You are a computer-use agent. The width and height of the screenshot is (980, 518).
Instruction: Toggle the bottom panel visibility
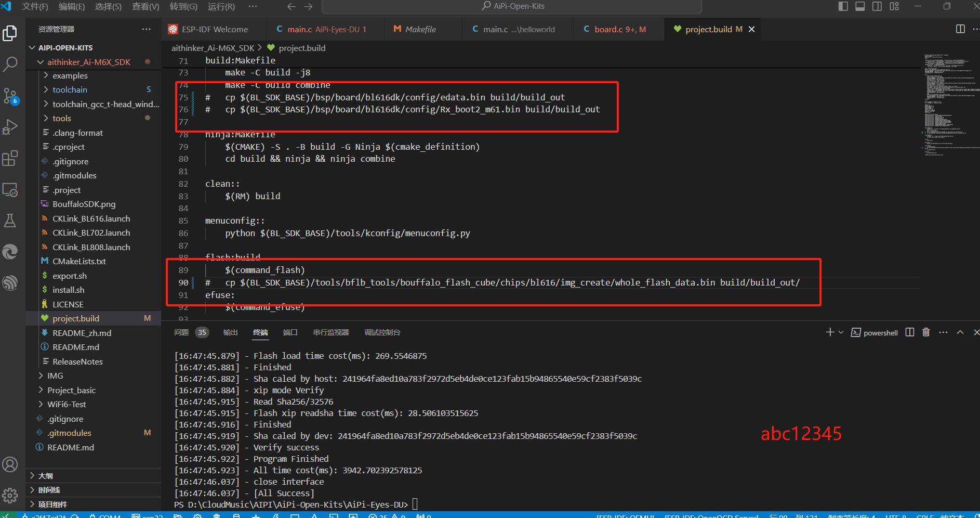(x=860, y=6)
